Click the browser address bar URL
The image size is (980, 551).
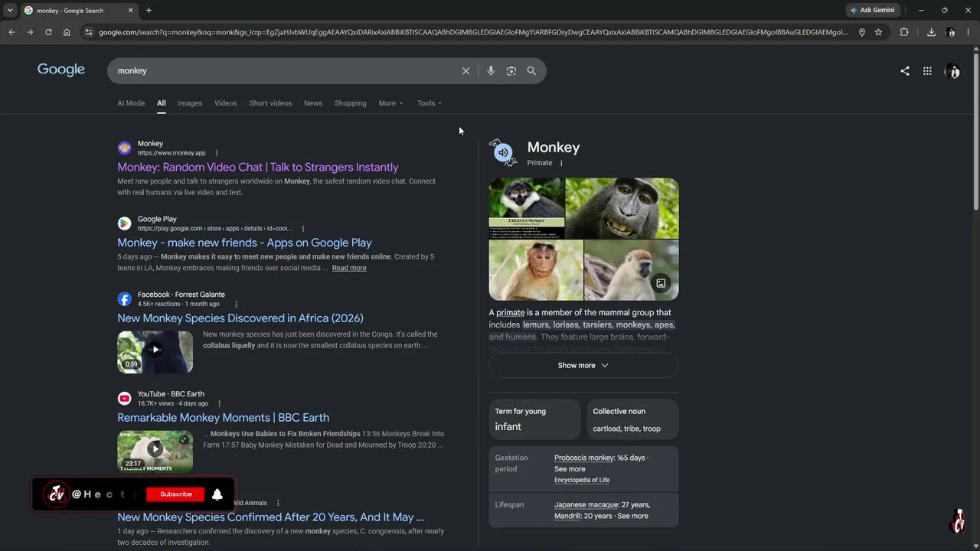click(x=473, y=32)
